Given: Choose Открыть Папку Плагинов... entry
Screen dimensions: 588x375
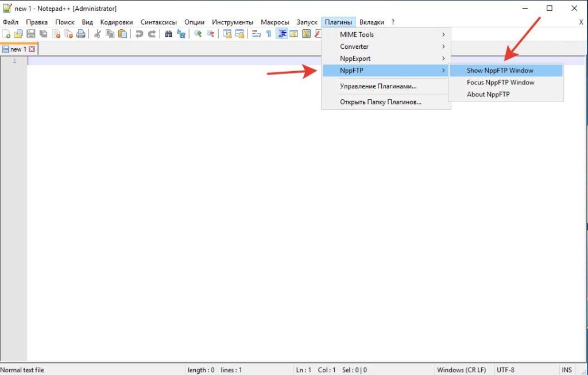Looking at the screenshot, I should click(386, 102).
